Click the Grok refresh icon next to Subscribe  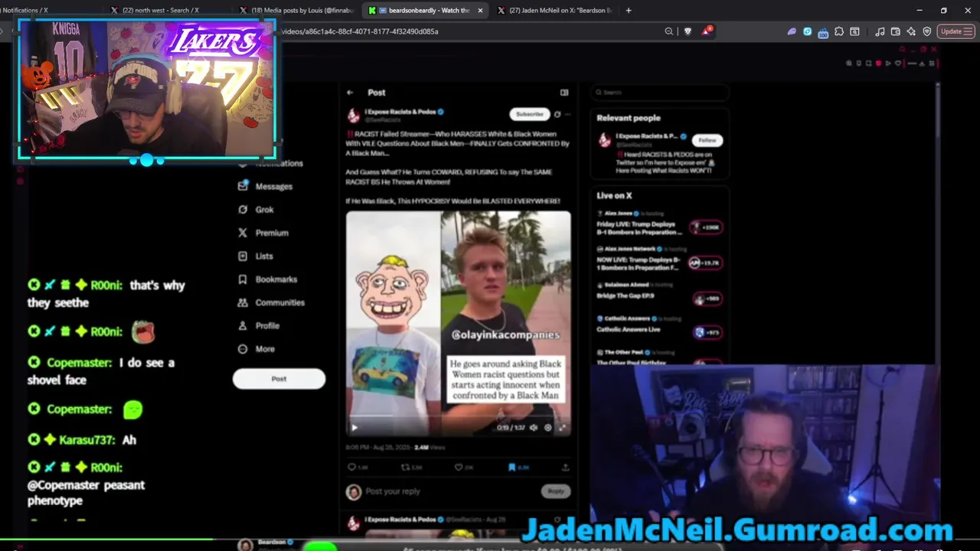[557, 114]
